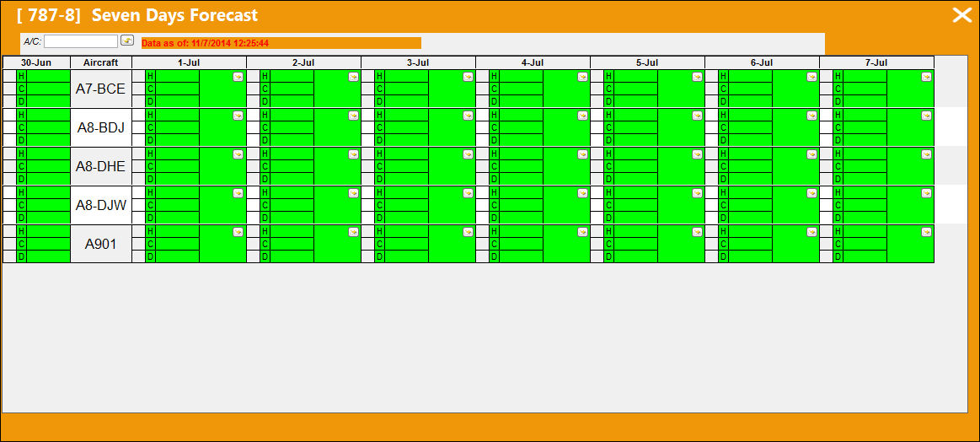Screen dimensions: 980x442
Task: Click the 4-Jul column header
Action: (x=533, y=62)
